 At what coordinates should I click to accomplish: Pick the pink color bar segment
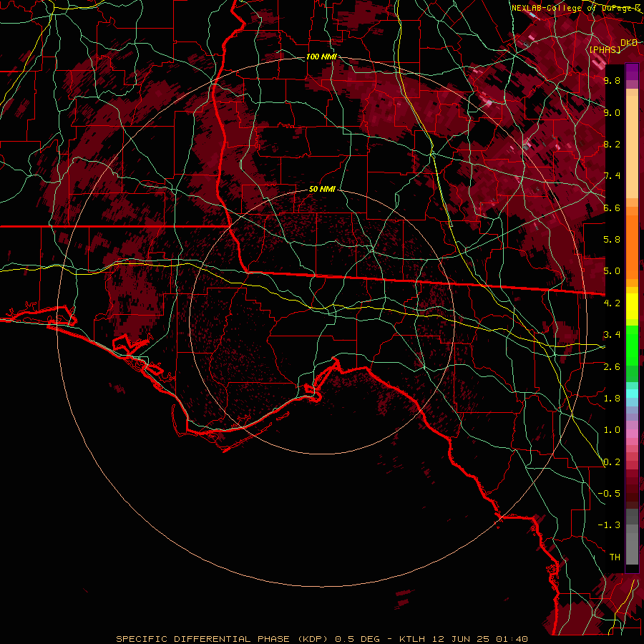click(x=632, y=434)
